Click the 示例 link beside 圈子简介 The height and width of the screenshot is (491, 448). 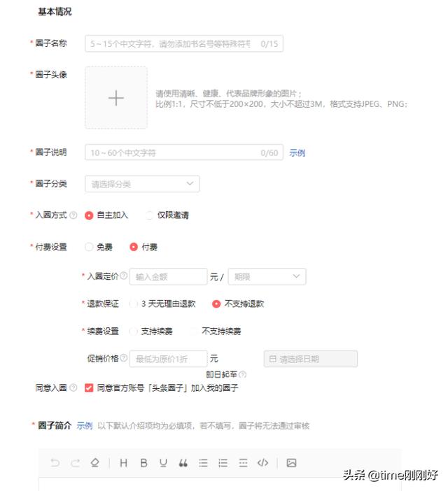[x=85, y=425]
